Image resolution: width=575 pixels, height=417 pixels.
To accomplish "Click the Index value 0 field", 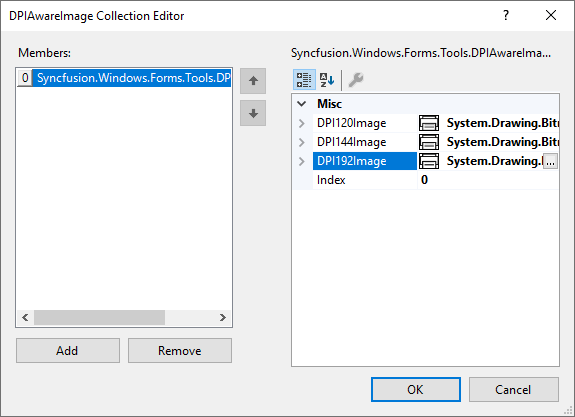I will pos(488,180).
